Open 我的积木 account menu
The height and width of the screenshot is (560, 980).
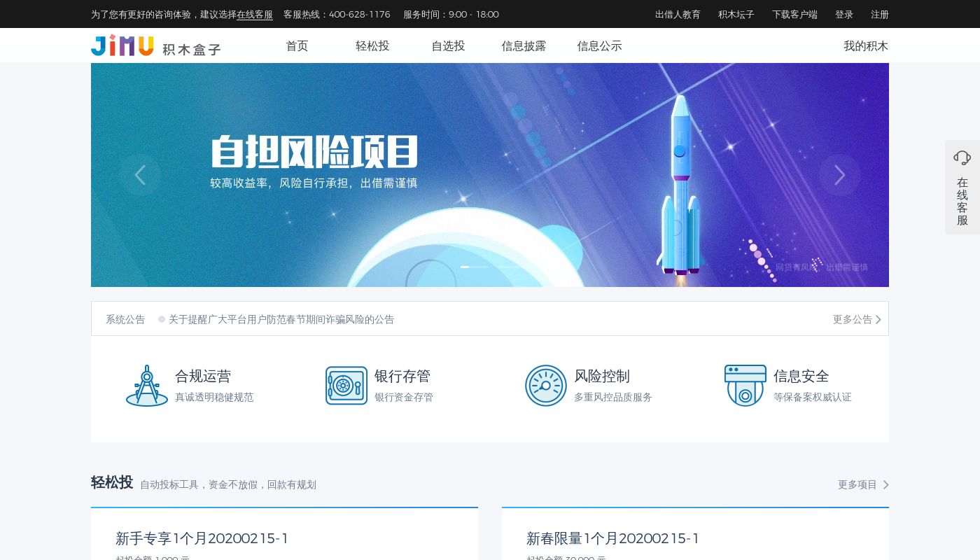866,46
